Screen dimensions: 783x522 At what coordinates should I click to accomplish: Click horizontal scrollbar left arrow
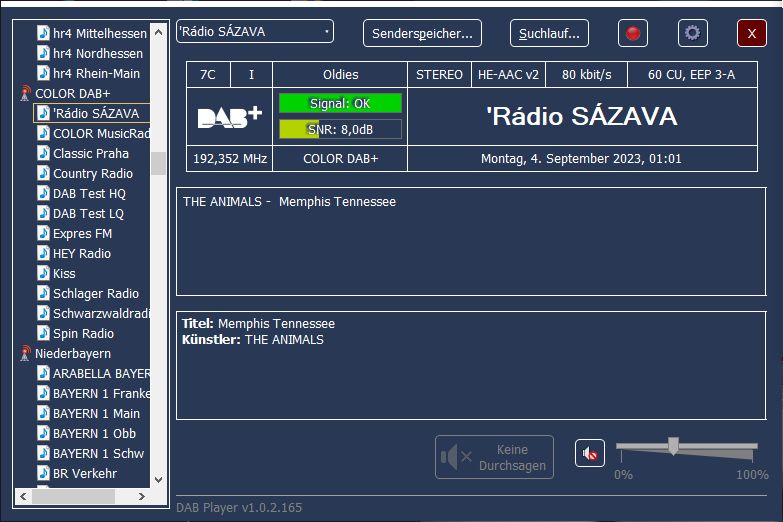click(23, 497)
